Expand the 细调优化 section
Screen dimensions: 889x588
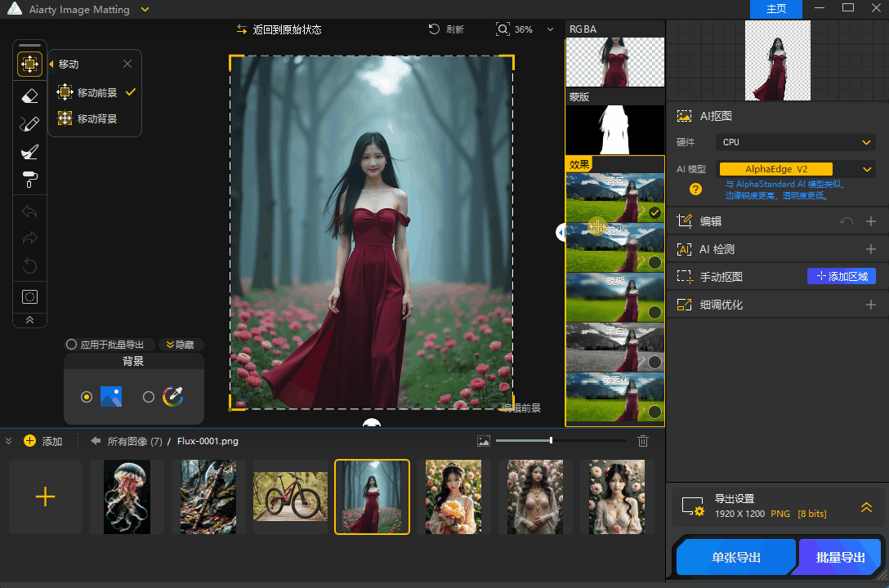(x=871, y=305)
